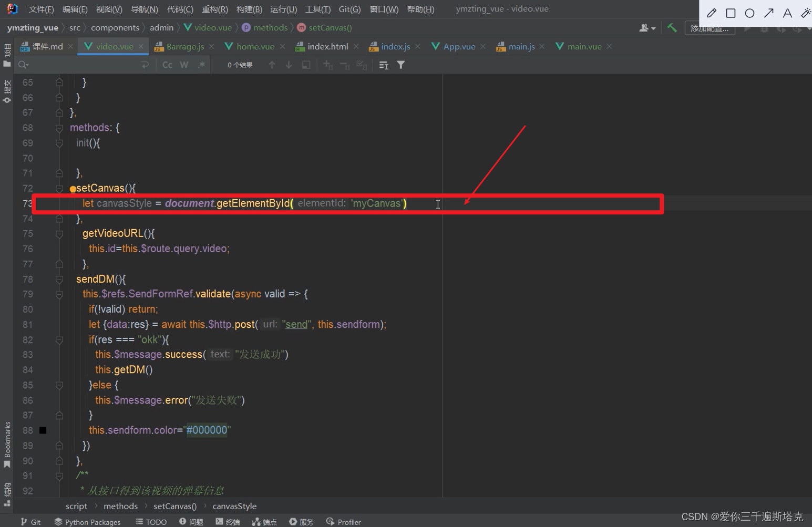812x527 pixels.
Task: Open the user account dropdown
Action: tap(647, 28)
